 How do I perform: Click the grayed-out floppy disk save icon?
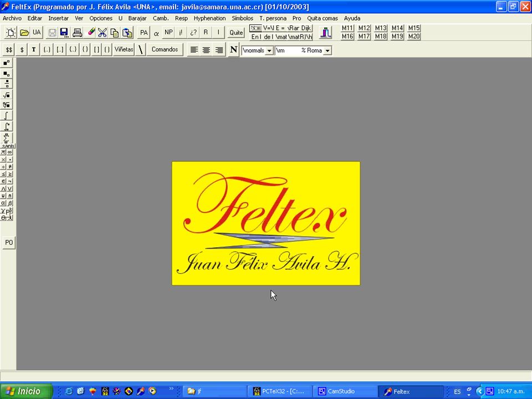tap(52, 33)
